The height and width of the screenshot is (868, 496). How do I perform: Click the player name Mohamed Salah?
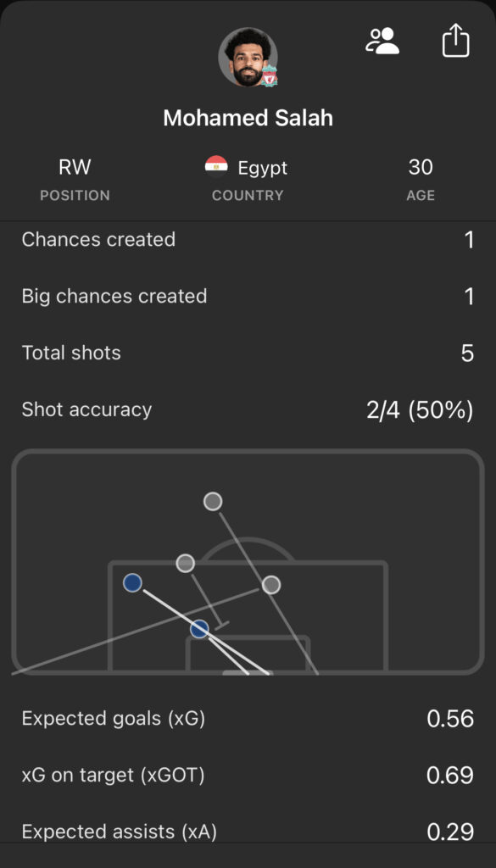point(248,119)
